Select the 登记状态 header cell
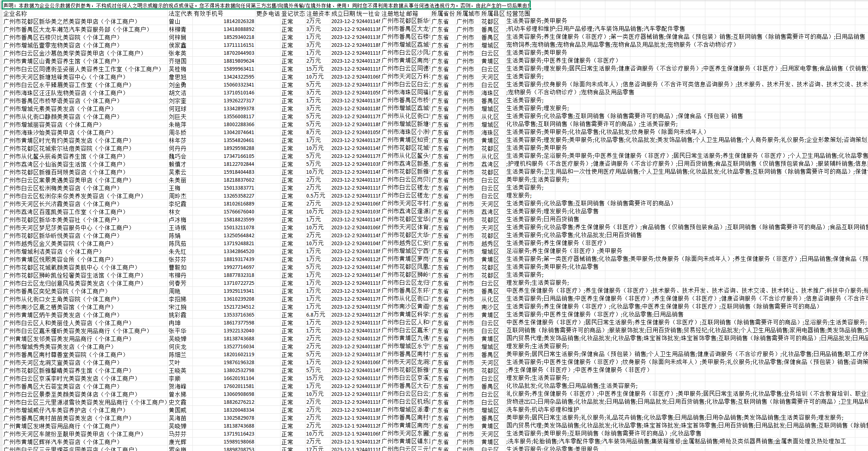The height and width of the screenshot is (451, 868). pos(293,13)
